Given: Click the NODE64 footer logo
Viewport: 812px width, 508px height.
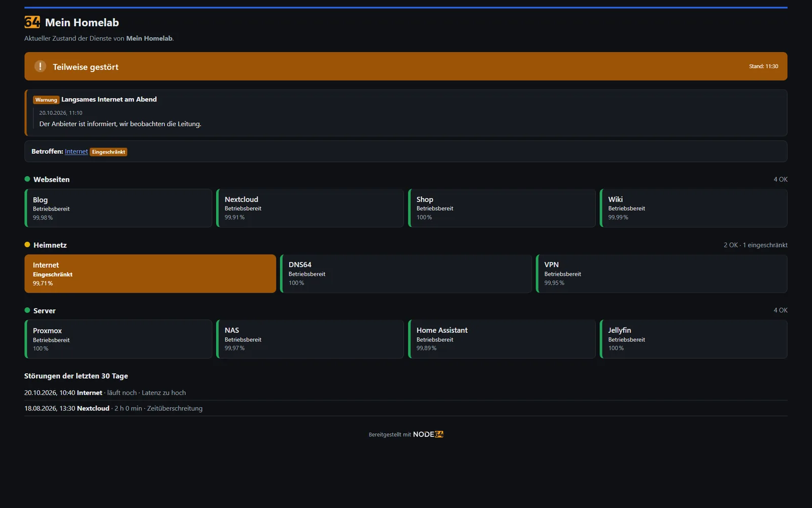Looking at the screenshot, I should click(428, 434).
